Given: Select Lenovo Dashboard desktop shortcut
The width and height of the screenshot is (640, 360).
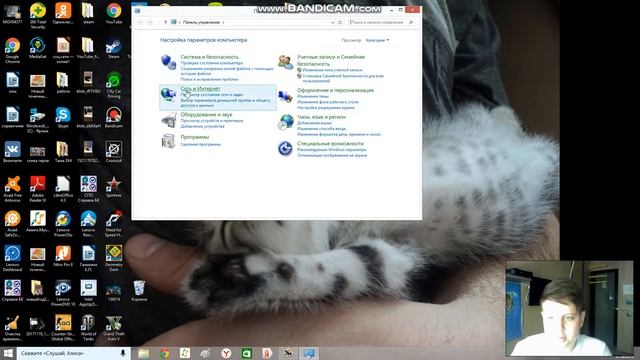Looking at the screenshot, I should click(12, 258).
